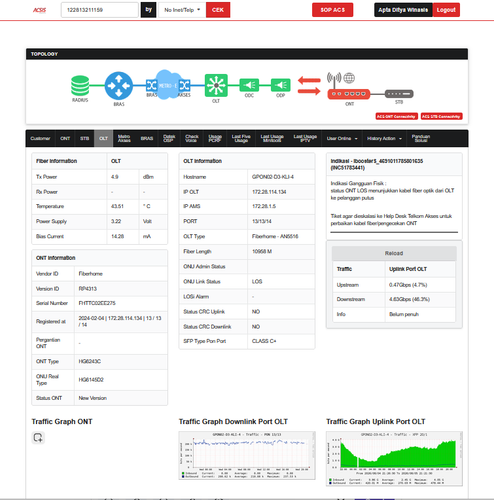Click the Temperature value 43.51
Viewport: 494px width, 500px height.
click(x=117, y=206)
